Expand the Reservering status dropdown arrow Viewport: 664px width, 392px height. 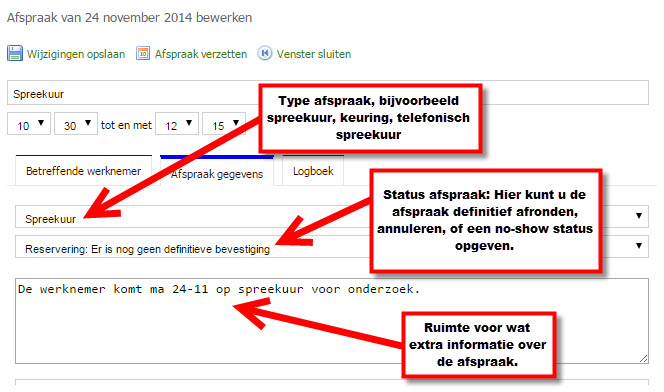[x=639, y=246]
